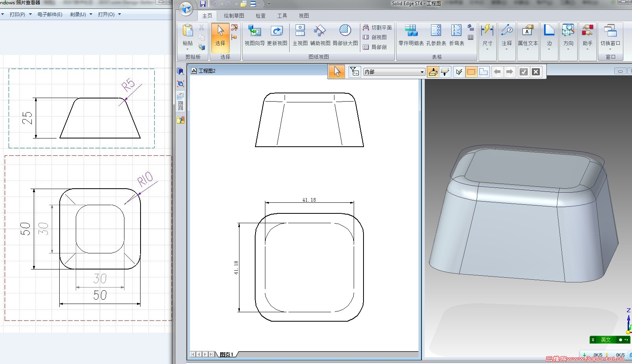Click the 切割平面 cutting plane button

(x=377, y=27)
